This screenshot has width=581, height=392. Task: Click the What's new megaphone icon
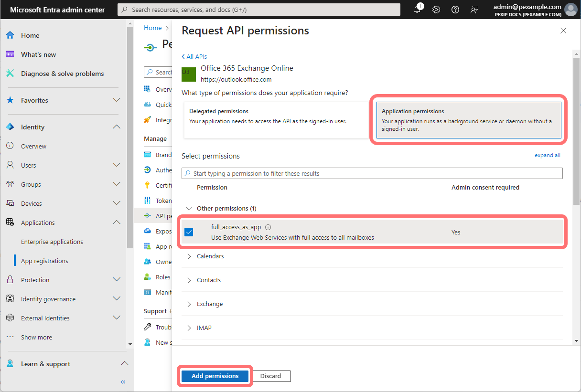coord(10,54)
